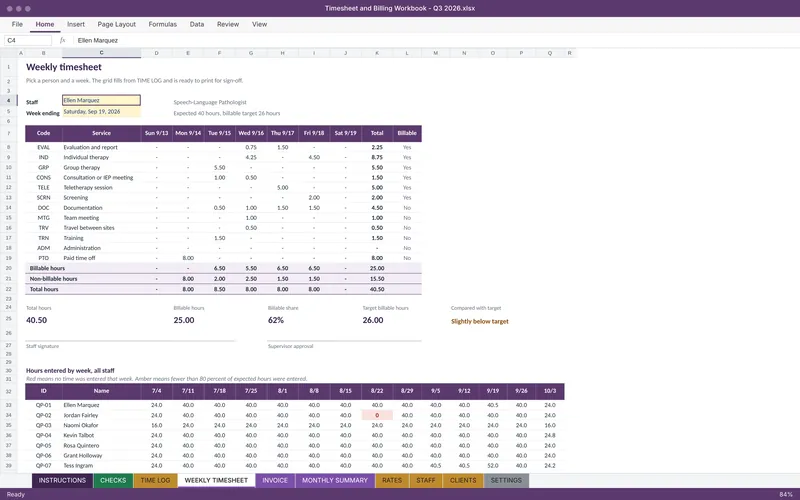The width and height of the screenshot is (800, 500).
Task: Switch to the CHECKS sheet tab
Action: coord(113,481)
